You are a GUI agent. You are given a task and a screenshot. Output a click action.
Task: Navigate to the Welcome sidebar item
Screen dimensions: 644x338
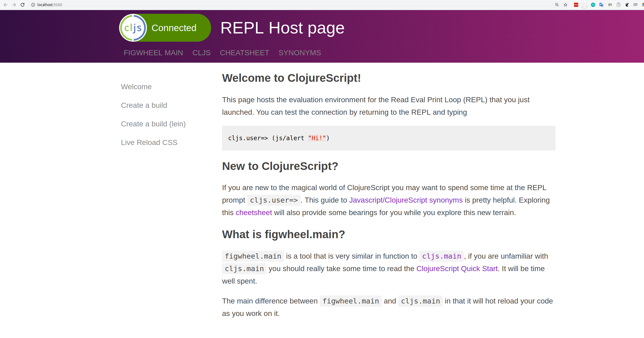136,87
